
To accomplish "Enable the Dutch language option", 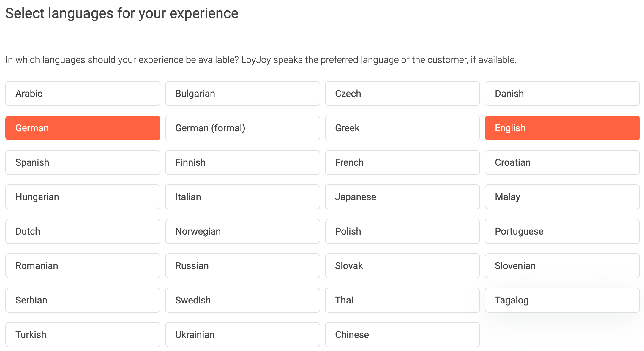I will pos(83,231).
